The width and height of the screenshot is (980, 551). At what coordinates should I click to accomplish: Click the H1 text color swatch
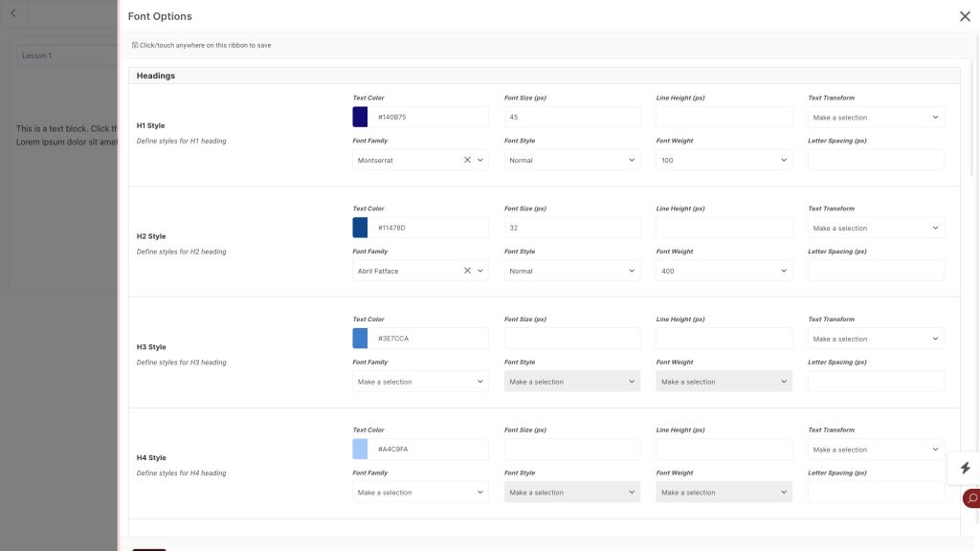(x=361, y=118)
